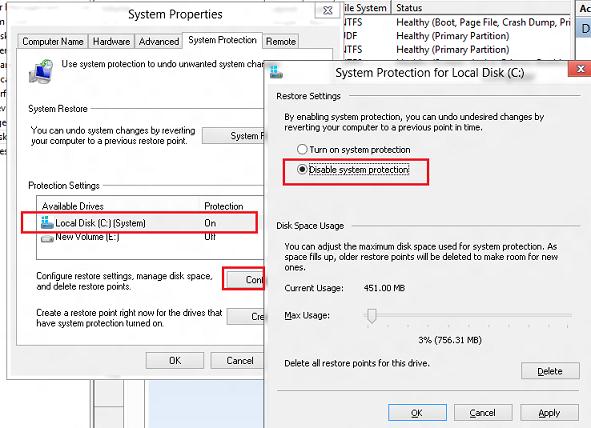Switch to the Computer Name tab
The width and height of the screenshot is (591, 428).
pyautogui.click(x=53, y=41)
